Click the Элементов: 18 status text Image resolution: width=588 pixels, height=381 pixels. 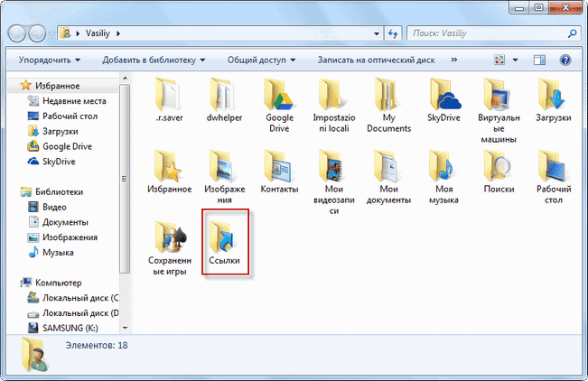pos(97,346)
